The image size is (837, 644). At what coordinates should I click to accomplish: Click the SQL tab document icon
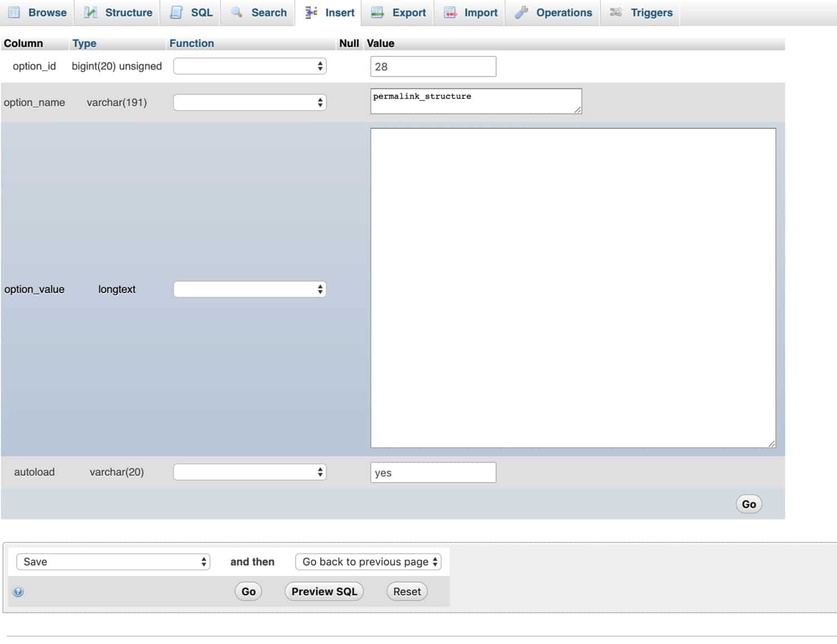coord(176,12)
